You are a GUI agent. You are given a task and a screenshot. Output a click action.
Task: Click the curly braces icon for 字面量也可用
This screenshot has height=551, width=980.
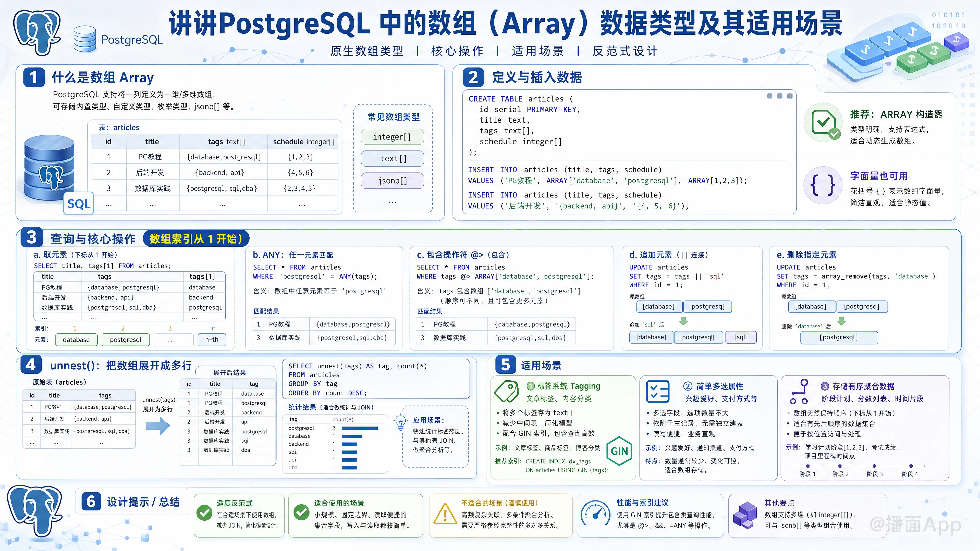(823, 185)
